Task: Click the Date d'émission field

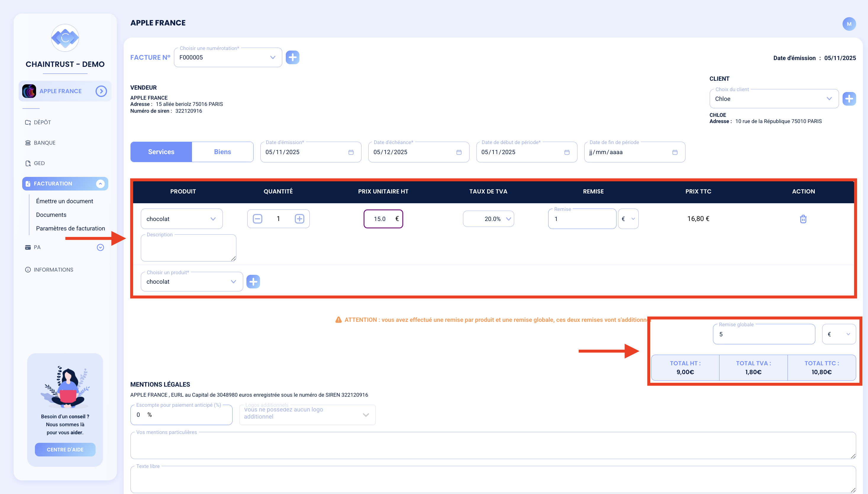Action: click(x=311, y=152)
